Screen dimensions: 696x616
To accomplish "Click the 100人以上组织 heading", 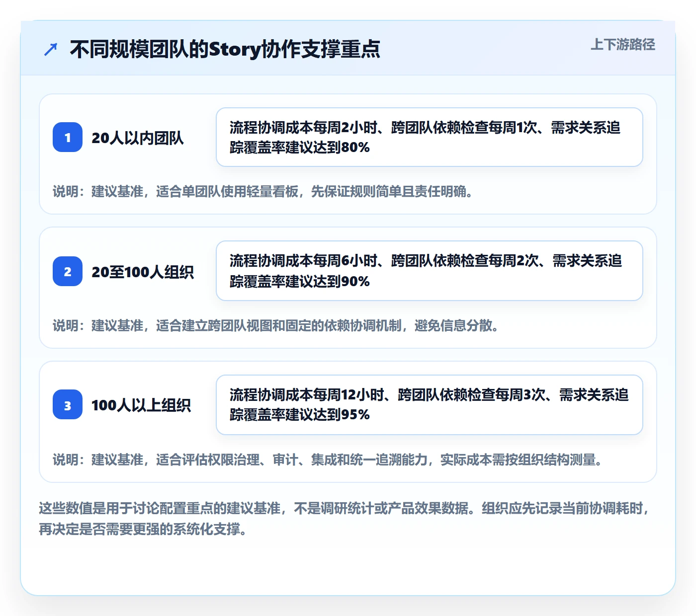I will 141,405.
